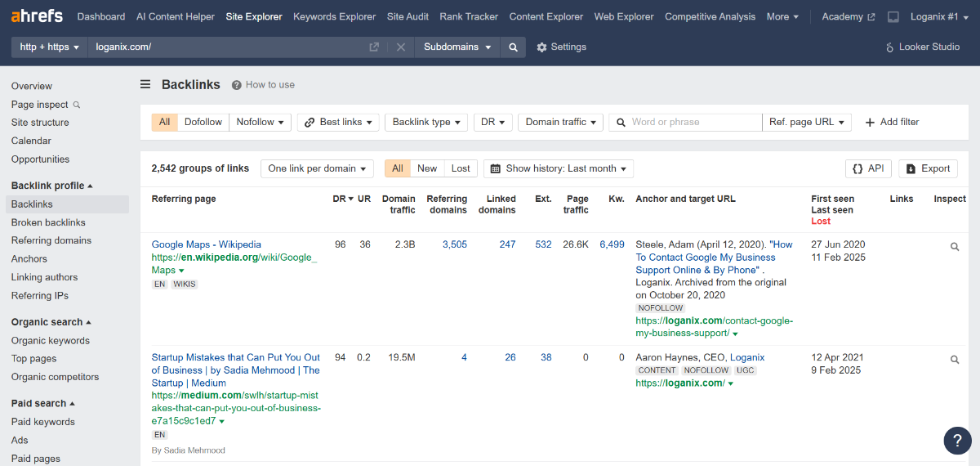Click the search magnifier button
The image size is (980, 466).
click(x=513, y=47)
